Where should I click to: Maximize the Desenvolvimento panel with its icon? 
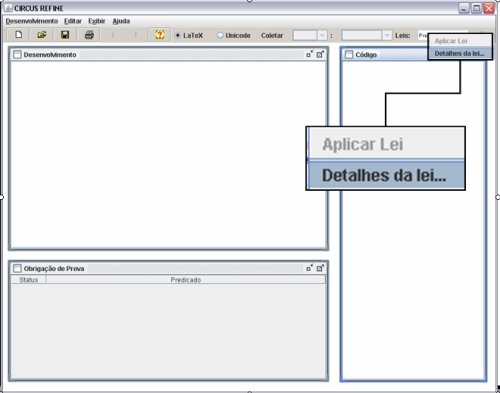click(x=320, y=54)
